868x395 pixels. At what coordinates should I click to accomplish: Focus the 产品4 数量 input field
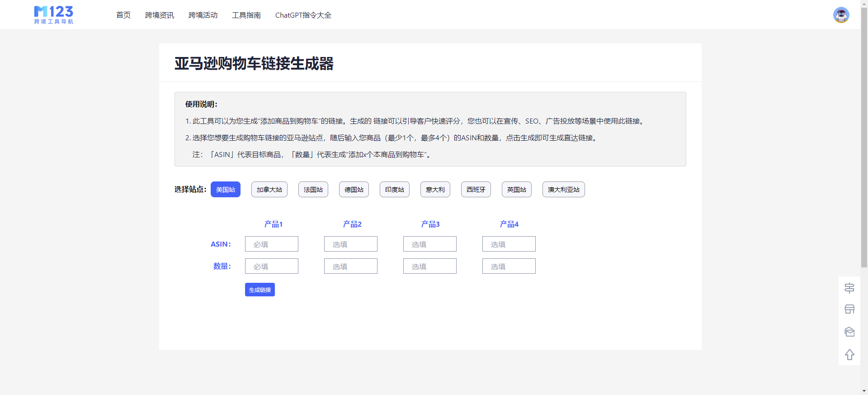tap(509, 266)
